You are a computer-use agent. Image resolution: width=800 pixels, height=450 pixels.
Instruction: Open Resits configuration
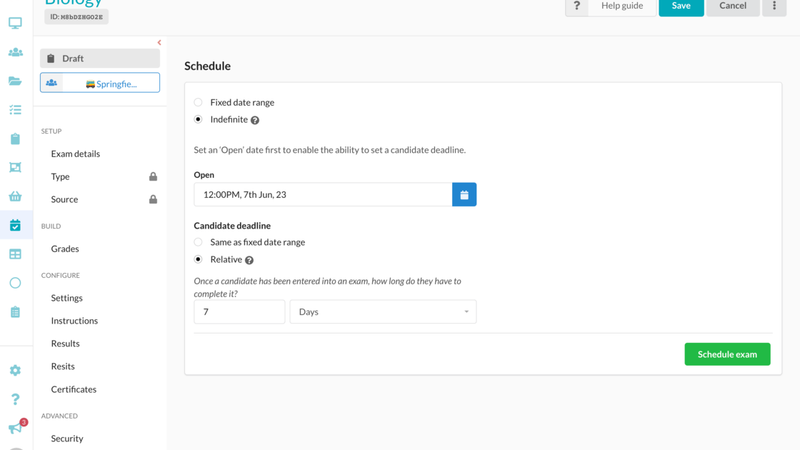[63, 366]
